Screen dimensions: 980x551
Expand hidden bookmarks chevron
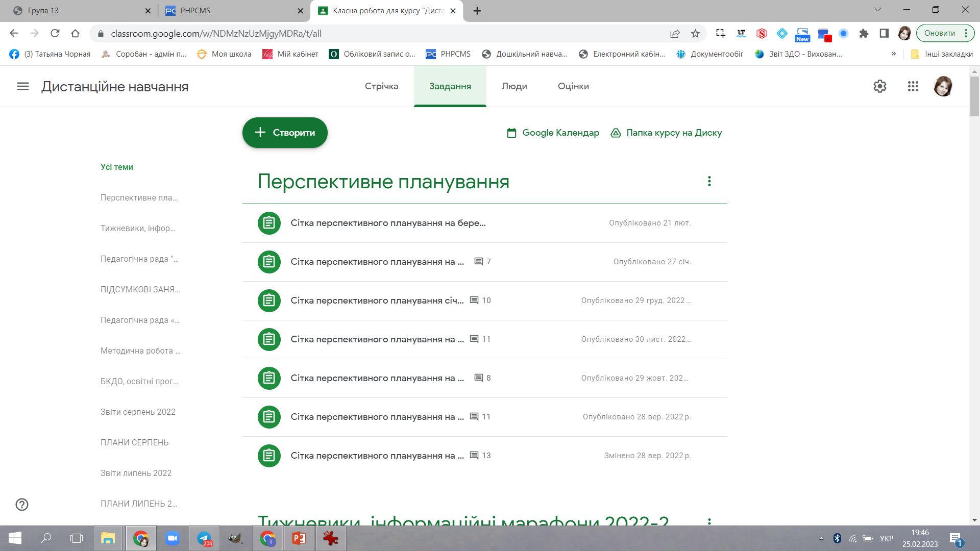click(x=894, y=54)
